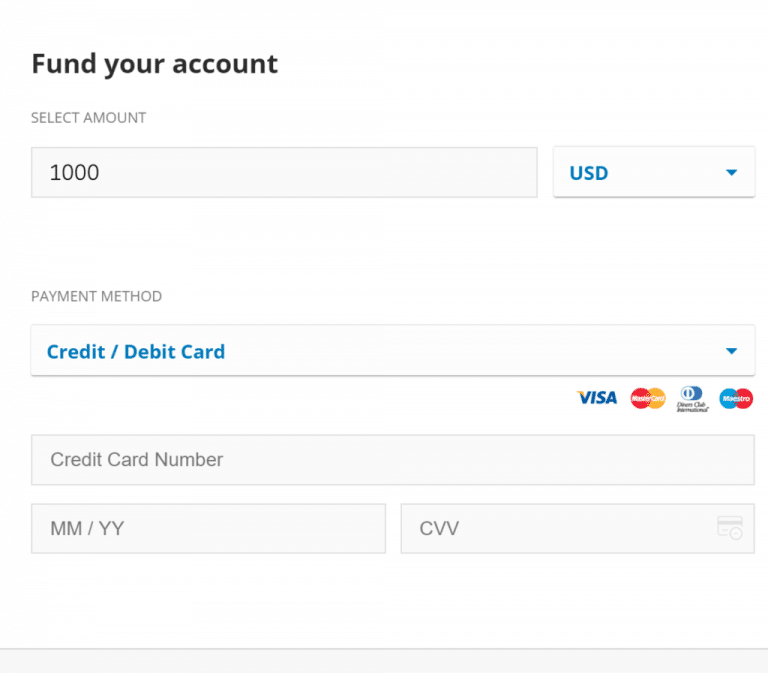The image size is (768, 673).
Task: Open the Credit / Debit Card payment dropdown
Action: click(393, 350)
